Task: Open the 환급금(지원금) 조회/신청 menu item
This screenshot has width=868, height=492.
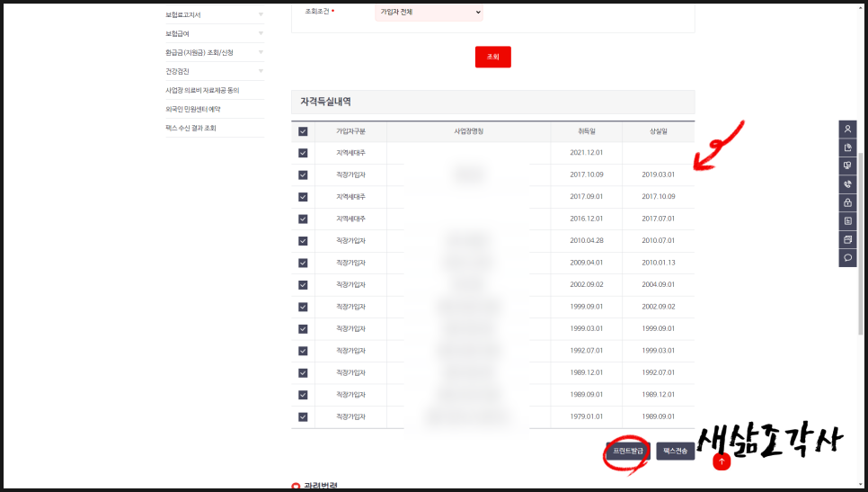Action: click(199, 53)
